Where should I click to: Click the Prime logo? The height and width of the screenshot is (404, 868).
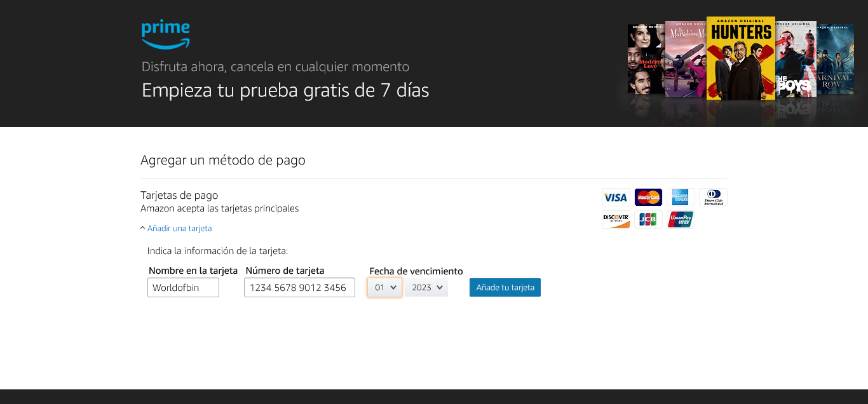pos(165,34)
